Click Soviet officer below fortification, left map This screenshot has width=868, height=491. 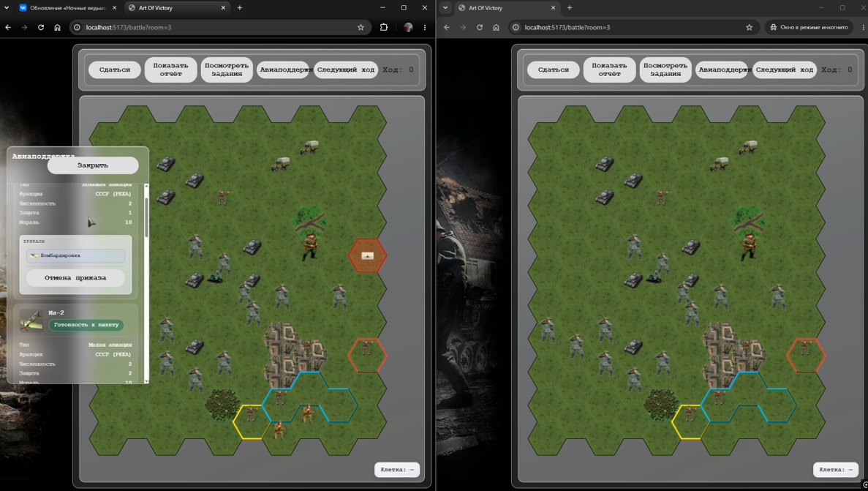point(309,246)
